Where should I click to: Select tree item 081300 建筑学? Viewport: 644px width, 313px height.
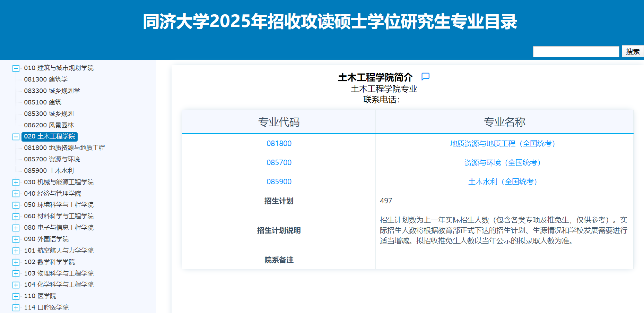click(46, 79)
